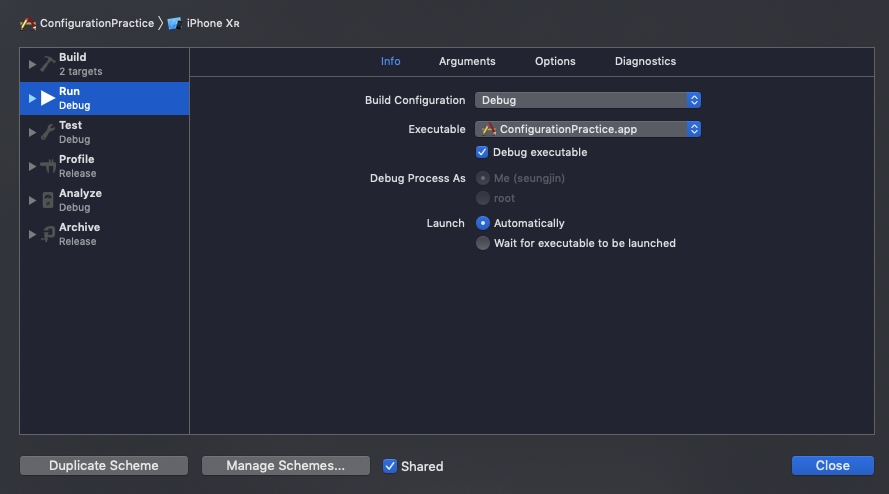Expand the Run action disclosure triangle
Screen dimensions: 889x494
32,98
